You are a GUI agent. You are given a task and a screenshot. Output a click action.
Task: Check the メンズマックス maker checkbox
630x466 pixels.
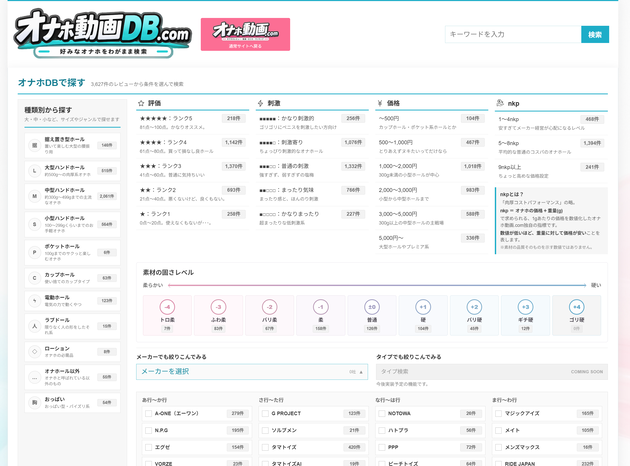tap(499, 447)
